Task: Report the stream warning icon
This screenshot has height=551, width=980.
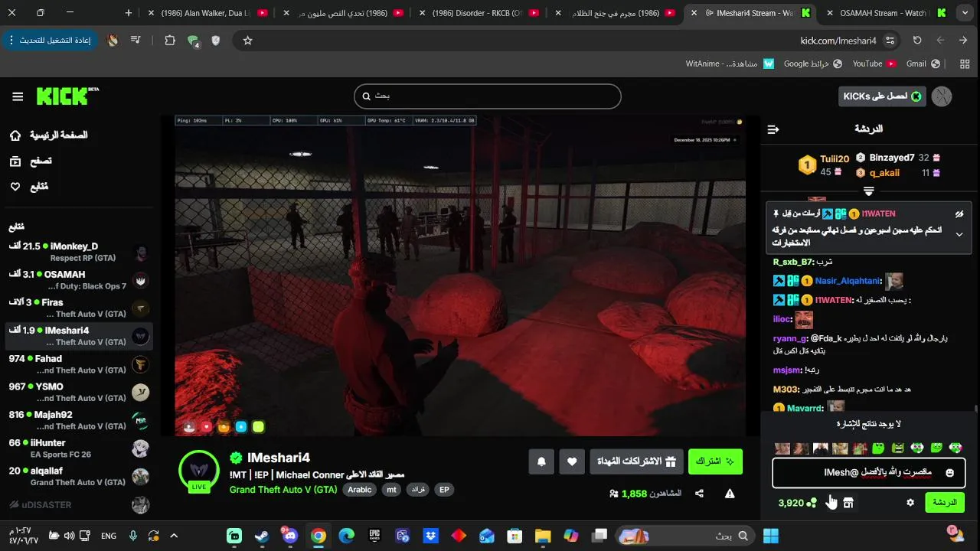Action: pos(730,494)
